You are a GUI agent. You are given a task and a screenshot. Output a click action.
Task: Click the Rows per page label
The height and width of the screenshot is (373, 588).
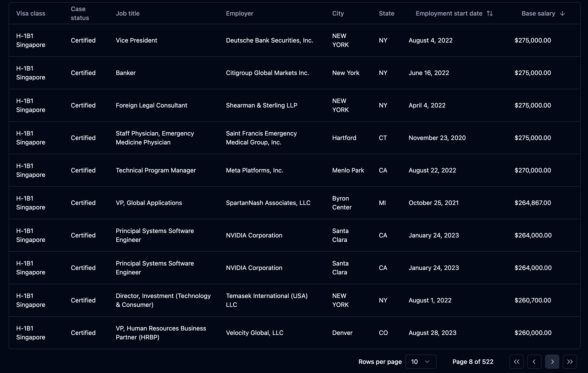click(x=380, y=361)
